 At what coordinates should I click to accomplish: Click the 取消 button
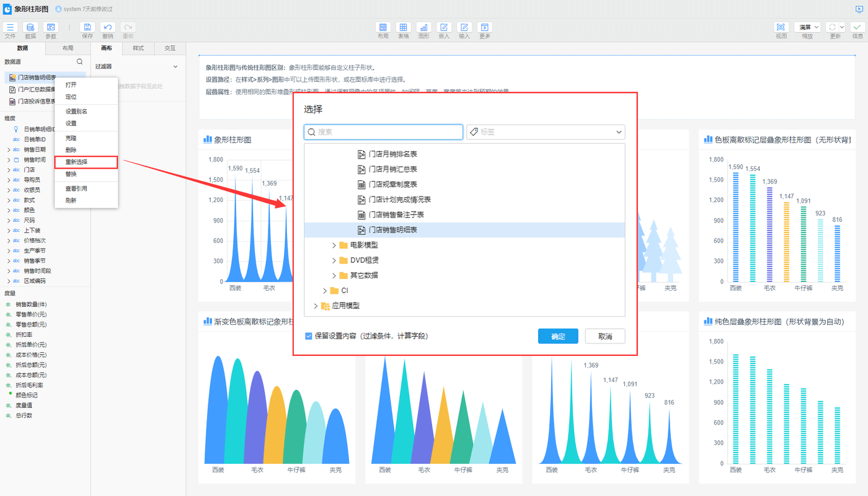[x=605, y=336]
